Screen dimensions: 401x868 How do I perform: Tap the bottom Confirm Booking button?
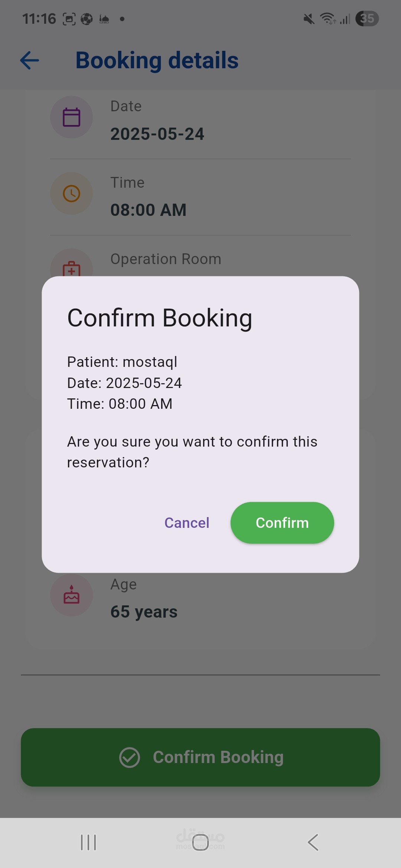click(200, 757)
